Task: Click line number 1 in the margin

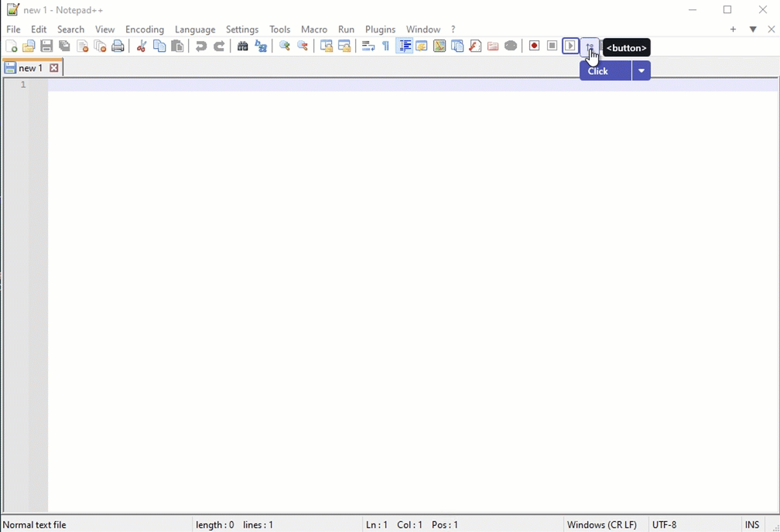Action: point(23,84)
